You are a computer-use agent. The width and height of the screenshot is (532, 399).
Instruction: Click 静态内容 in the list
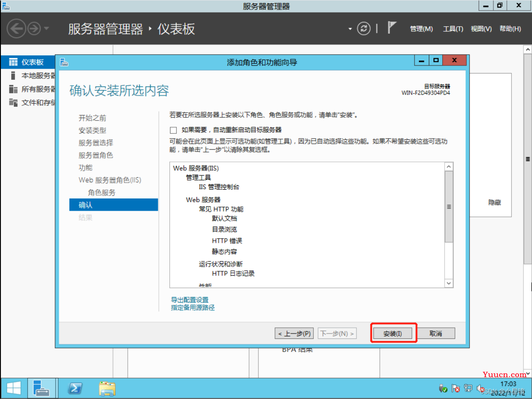click(224, 252)
